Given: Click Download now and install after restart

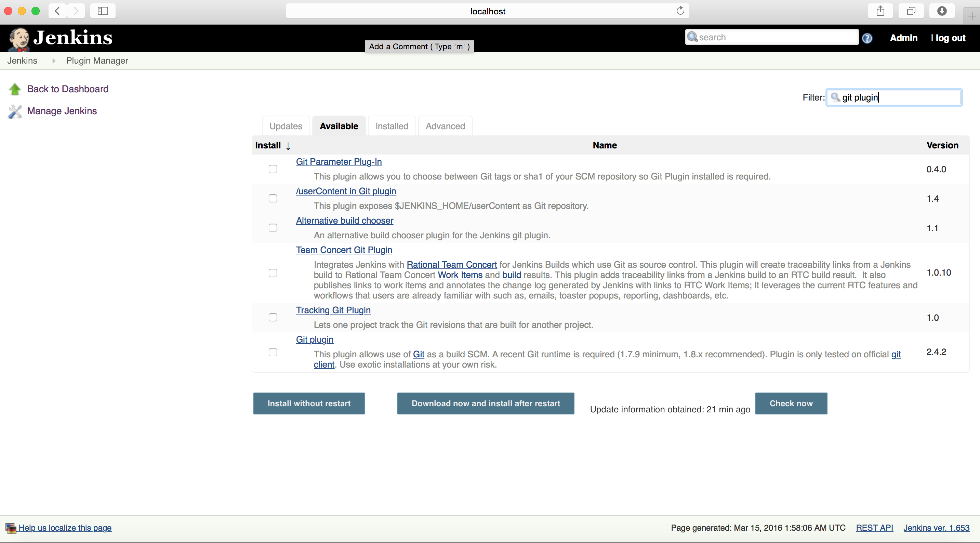Looking at the screenshot, I should pyautogui.click(x=486, y=403).
